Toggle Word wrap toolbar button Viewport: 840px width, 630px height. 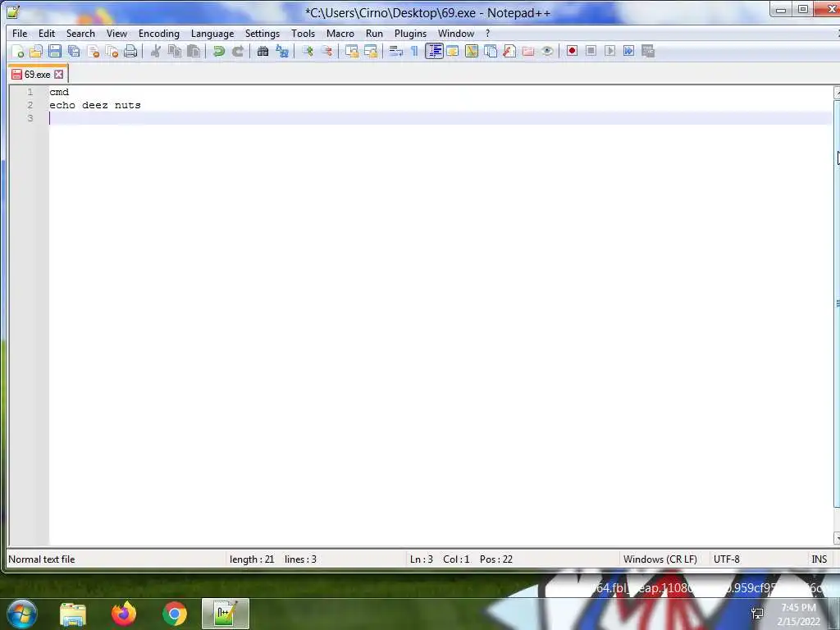[396, 52]
